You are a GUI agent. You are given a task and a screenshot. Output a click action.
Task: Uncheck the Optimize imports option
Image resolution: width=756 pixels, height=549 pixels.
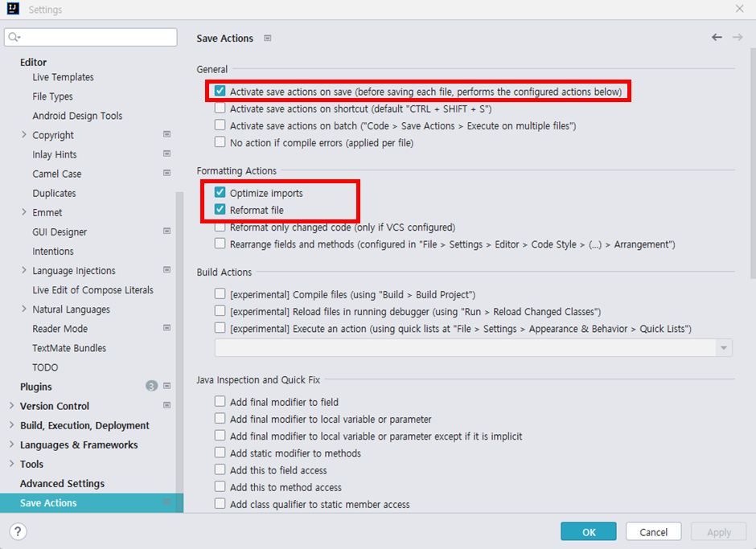point(220,193)
